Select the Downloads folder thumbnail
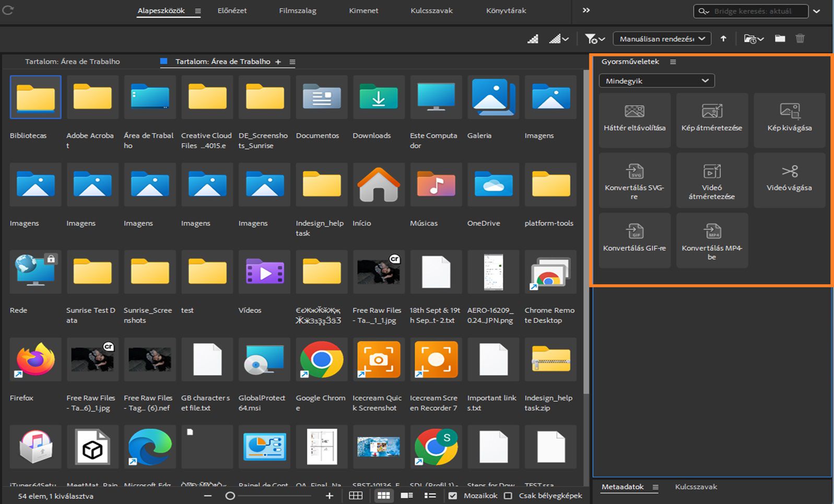Viewport: 834px width, 504px height. pyautogui.click(x=379, y=97)
